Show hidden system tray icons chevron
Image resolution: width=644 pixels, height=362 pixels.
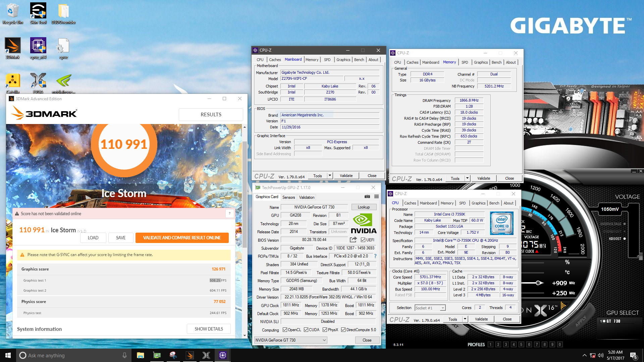(x=584, y=355)
